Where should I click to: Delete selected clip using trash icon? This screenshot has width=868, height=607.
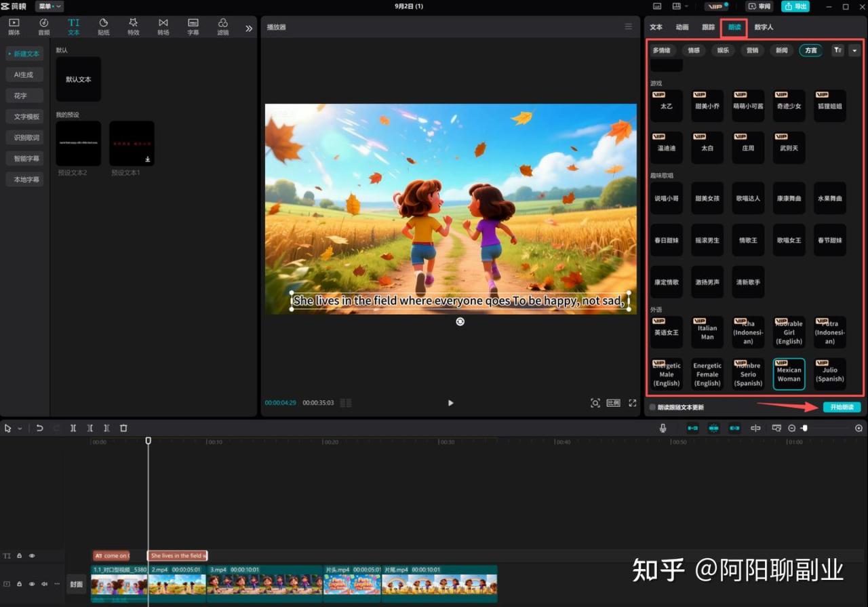pos(123,428)
